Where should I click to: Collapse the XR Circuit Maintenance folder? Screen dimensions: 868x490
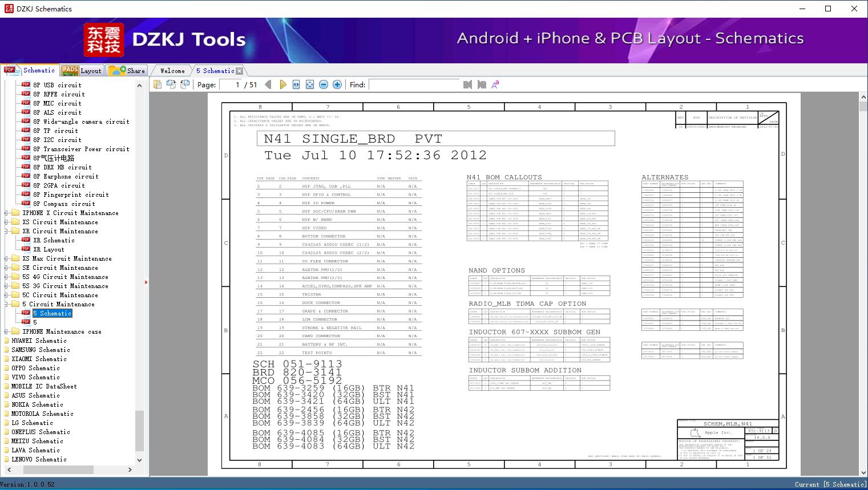click(6, 231)
